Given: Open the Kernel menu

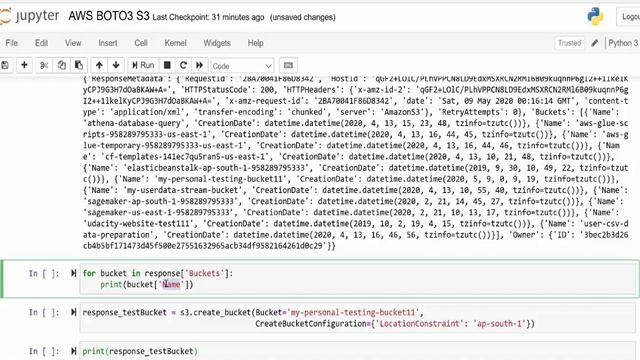Looking at the screenshot, I should click(176, 43).
